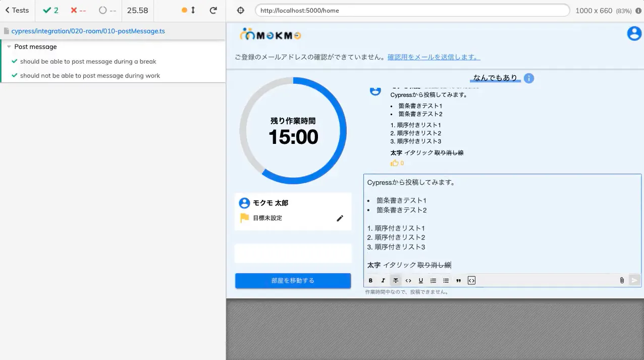Click the localhost URL address field
The image size is (644, 360).
pyautogui.click(x=412, y=11)
